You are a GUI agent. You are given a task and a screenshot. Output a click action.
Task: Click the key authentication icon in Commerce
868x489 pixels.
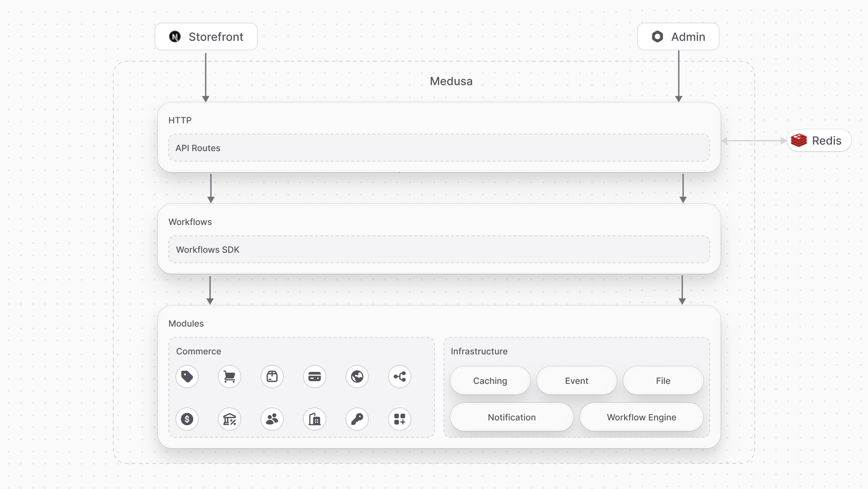[x=357, y=419]
